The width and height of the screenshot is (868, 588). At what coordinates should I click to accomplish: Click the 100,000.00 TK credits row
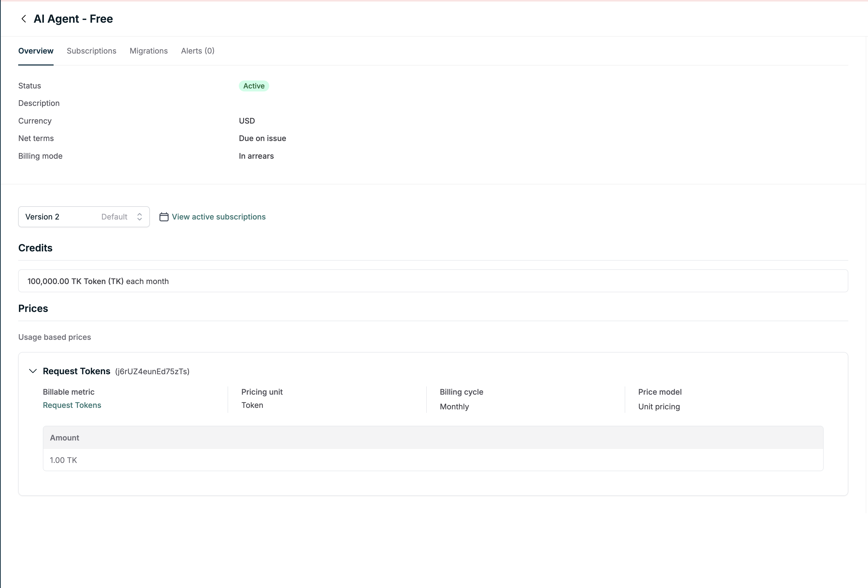(98, 281)
